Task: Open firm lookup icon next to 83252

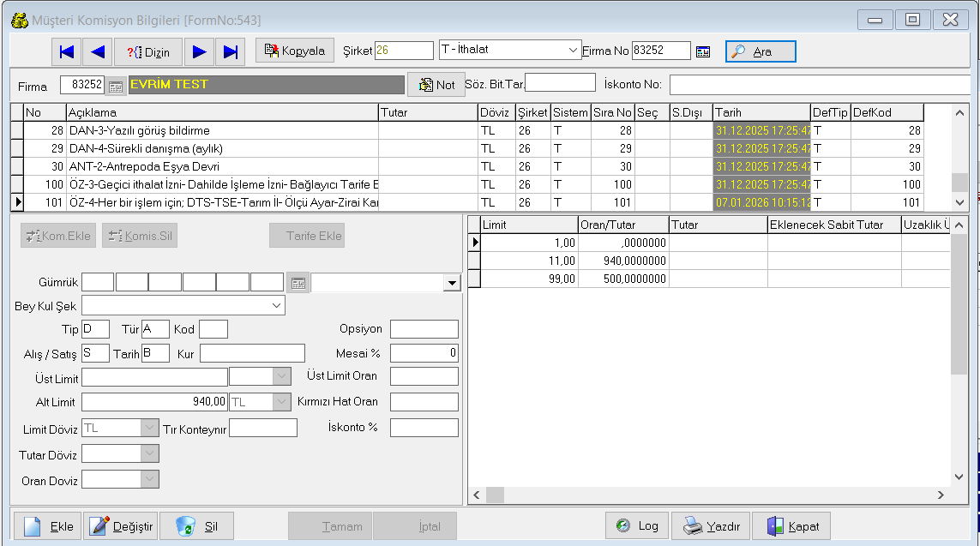Action: pos(116,85)
